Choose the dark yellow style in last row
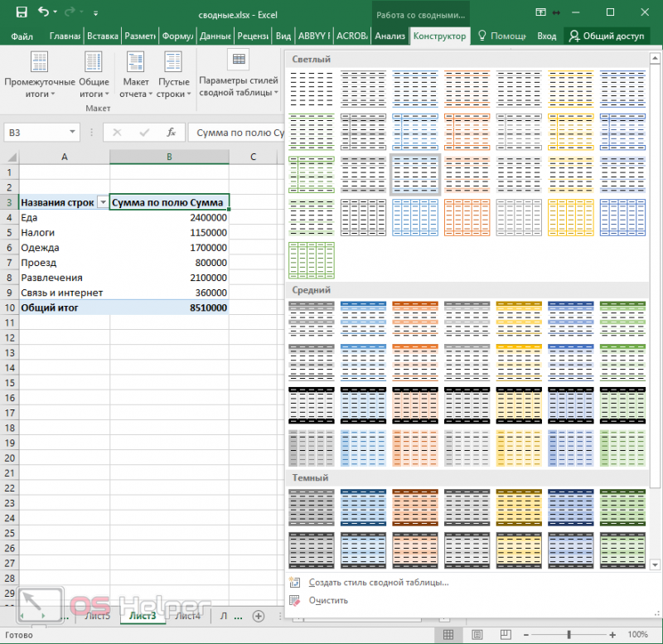The height and width of the screenshot is (644, 663). [x=519, y=550]
